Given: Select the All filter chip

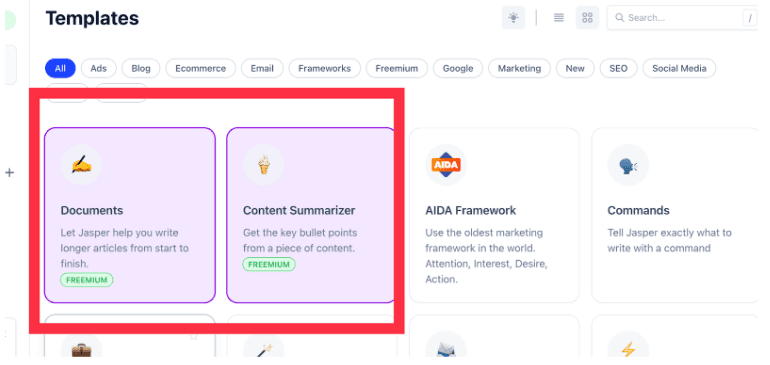Looking at the screenshot, I should tap(60, 68).
